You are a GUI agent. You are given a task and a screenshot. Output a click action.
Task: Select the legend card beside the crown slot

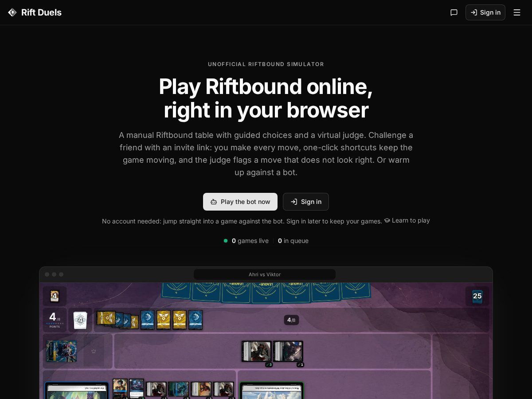tap(62, 351)
